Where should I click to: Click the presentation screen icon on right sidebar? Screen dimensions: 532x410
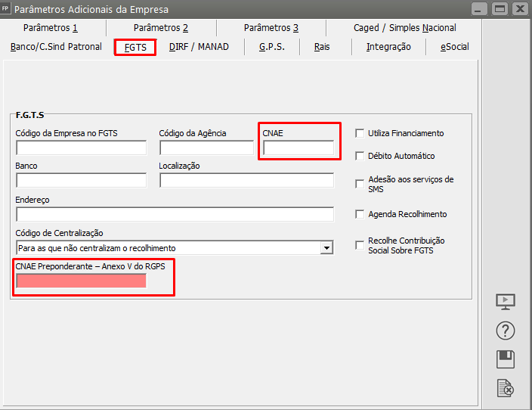pyautogui.click(x=506, y=301)
